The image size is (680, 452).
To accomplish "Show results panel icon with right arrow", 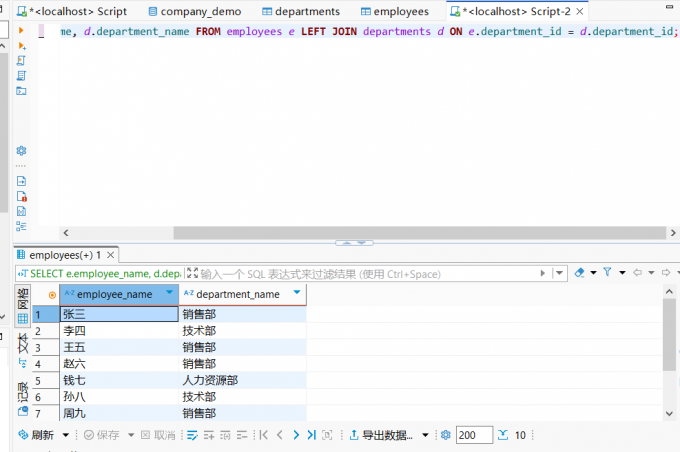I will coord(21,181).
